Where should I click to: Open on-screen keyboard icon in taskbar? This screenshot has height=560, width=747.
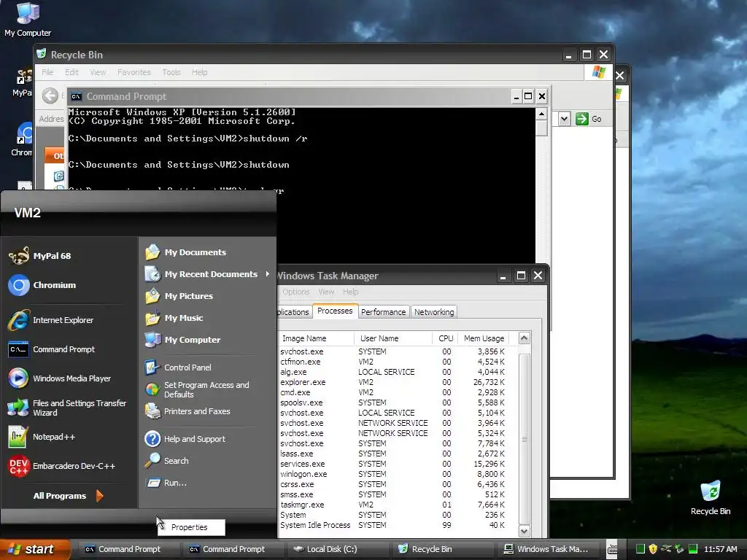pos(613,549)
